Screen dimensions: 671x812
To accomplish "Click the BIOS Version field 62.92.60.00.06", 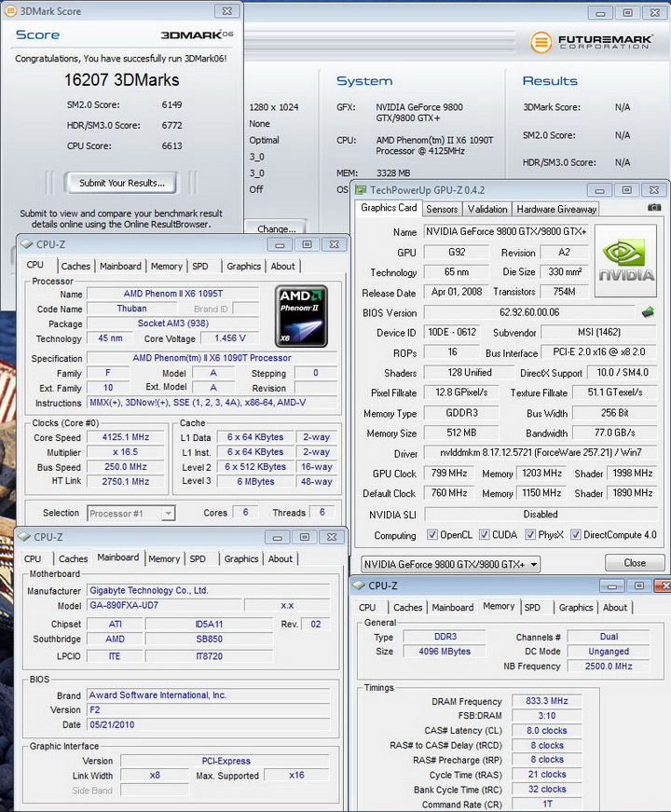I will pos(529,312).
